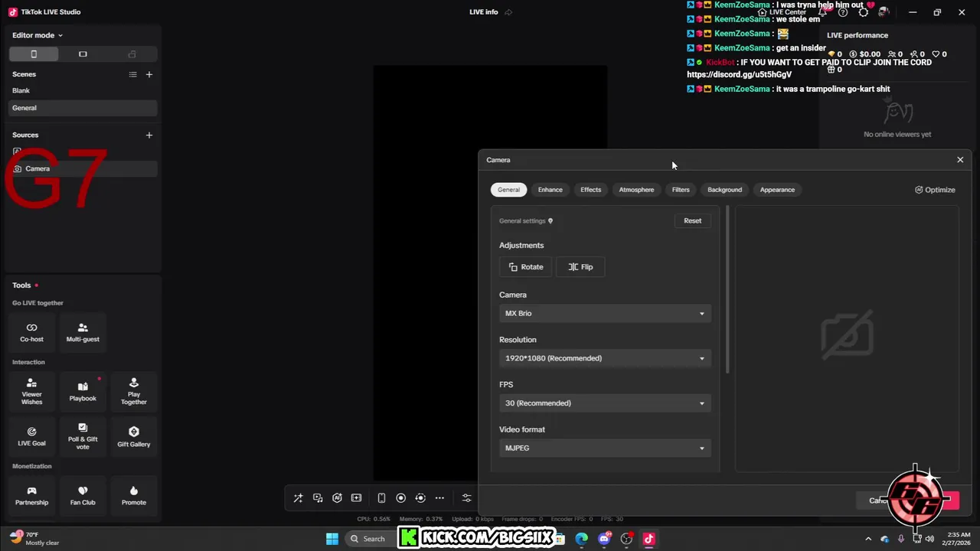This screenshot has height=551, width=980.
Task: Click the AI icon in bottom toolbar
Action: [337, 498]
